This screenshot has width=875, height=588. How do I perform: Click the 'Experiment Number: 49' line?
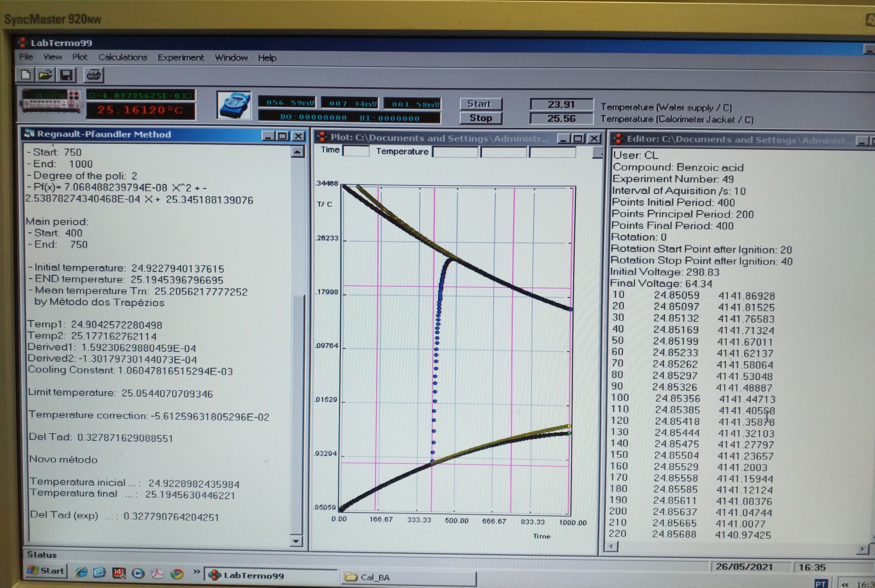pyautogui.click(x=673, y=179)
